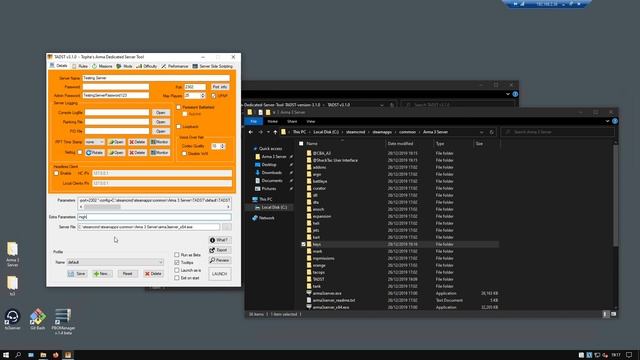Click Monitor in the Netlog row

coord(160,153)
